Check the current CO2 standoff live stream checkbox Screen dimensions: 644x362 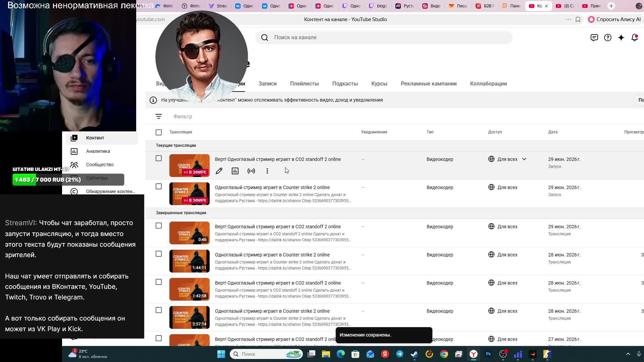tap(159, 158)
